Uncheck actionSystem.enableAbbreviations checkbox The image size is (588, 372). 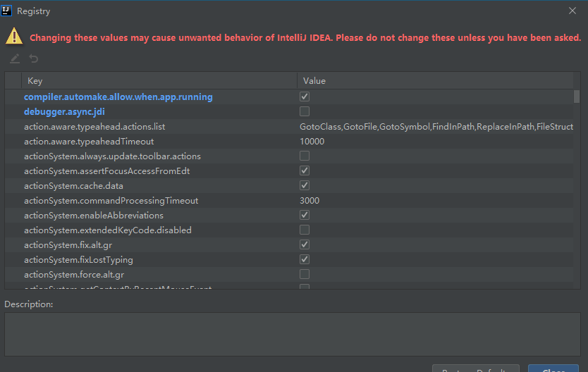(x=305, y=215)
